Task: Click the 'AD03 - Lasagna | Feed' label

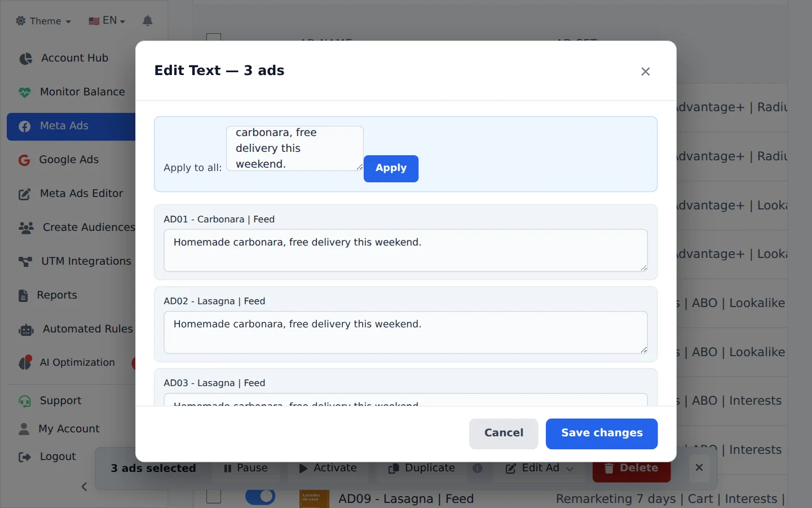Action: pos(214,383)
